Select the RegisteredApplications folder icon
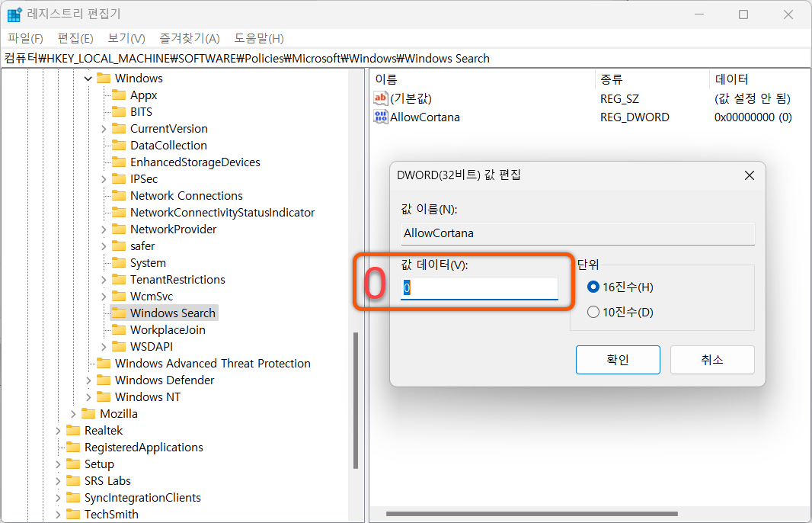812x523 pixels. (x=74, y=447)
